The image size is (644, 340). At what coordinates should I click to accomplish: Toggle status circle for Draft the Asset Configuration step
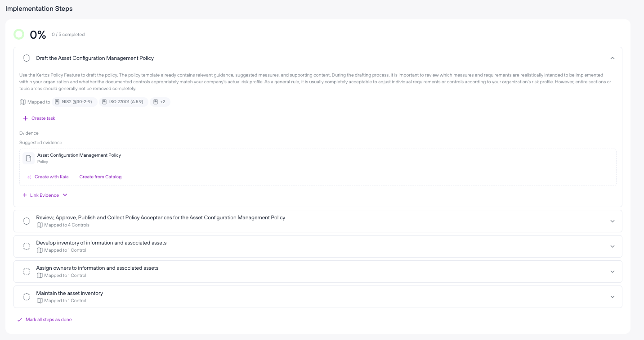(x=27, y=58)
